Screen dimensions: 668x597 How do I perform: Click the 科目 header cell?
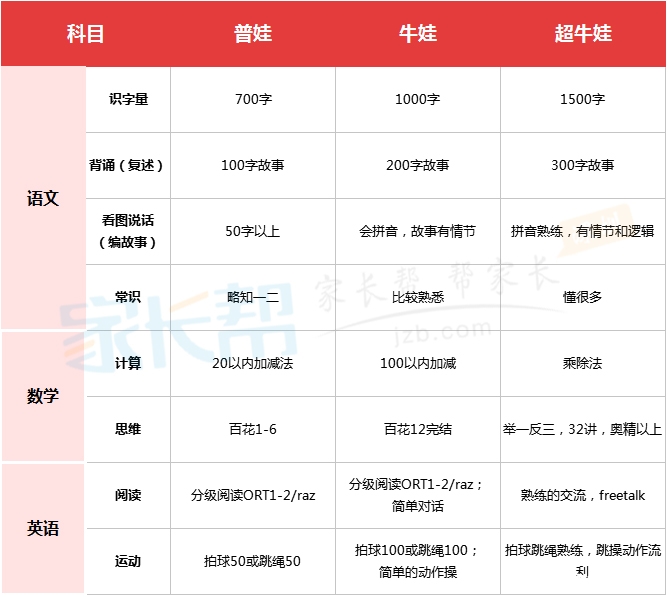(x=85, y=34)
